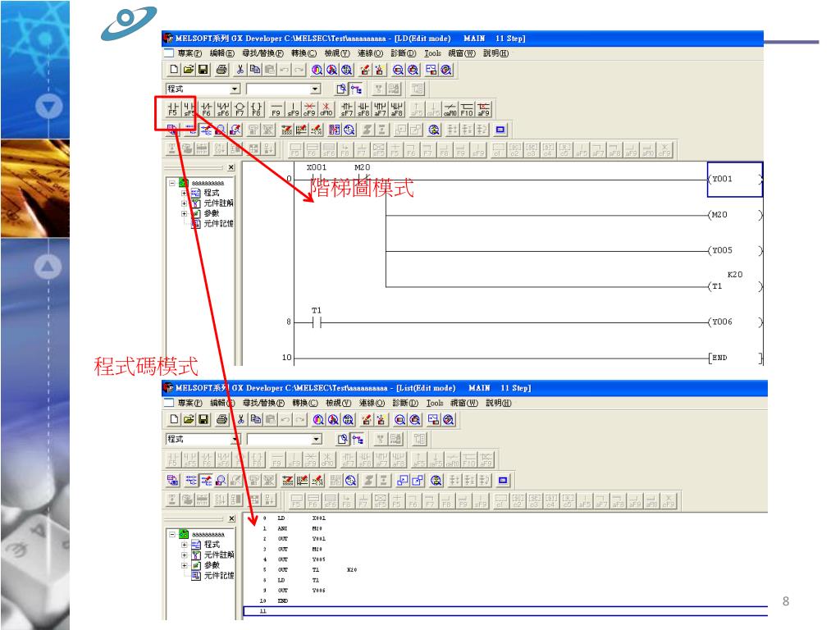Draw horizontal line with F9 icon in LD window

click(x=276, y=109)
